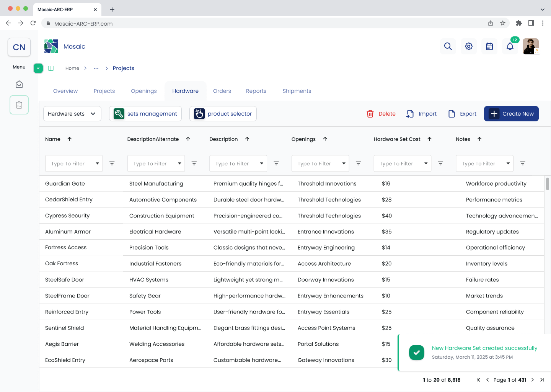Sort by Openings column arrow

click(325, 139)
